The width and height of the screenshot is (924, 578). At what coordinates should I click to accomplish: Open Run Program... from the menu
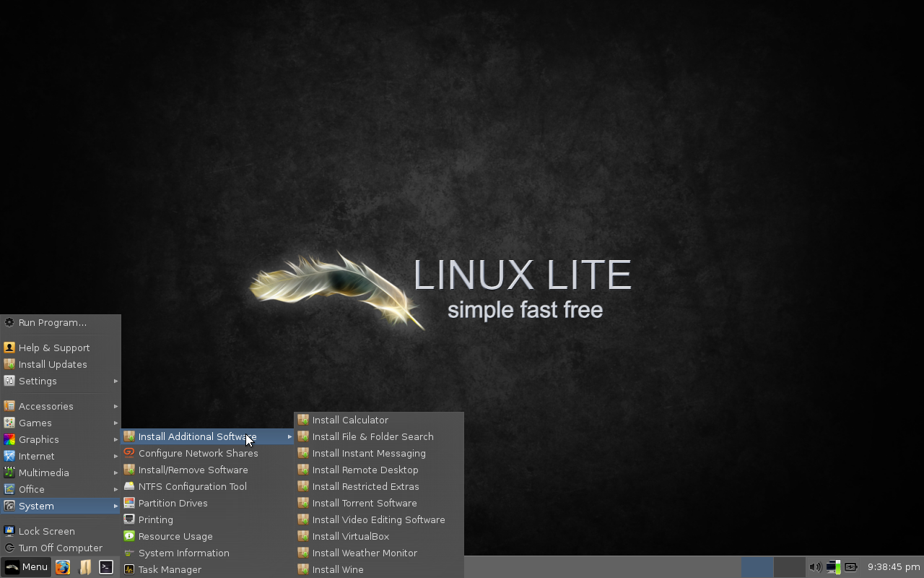(x=61, y=322)
